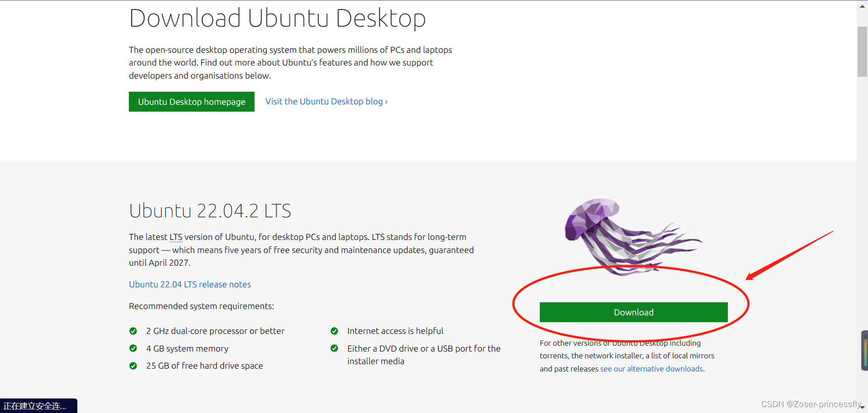Click the side widget on the right edge
868x413 pixels.
coord(864,351)
